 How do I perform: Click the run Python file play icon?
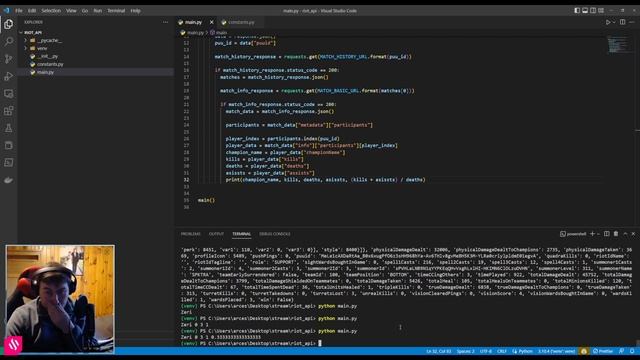[x=608, y=22]
